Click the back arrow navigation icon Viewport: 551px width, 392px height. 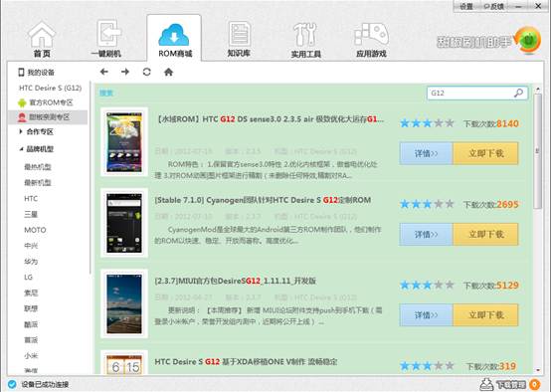(x=104, y=72)
